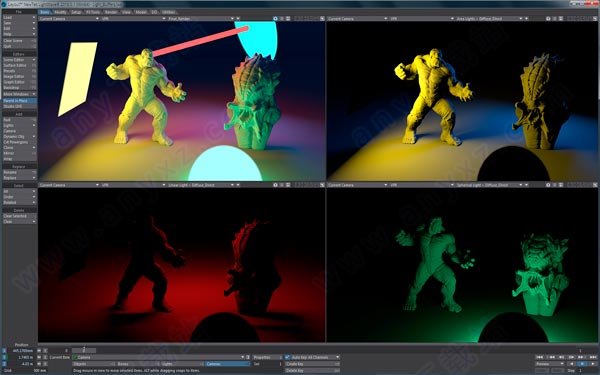Screen dimensions: 600x375
Task: Expand the More Windows dropdown
Action: click(20, 94)
